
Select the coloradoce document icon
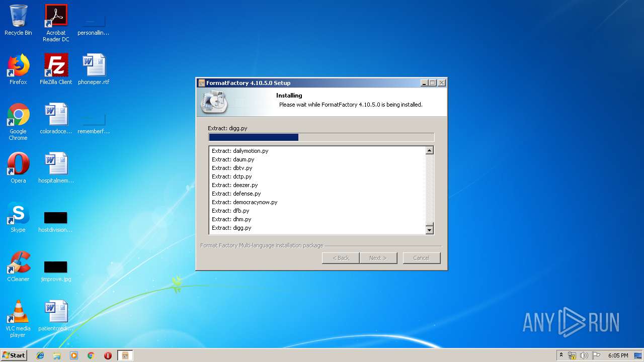click(56, 119)
